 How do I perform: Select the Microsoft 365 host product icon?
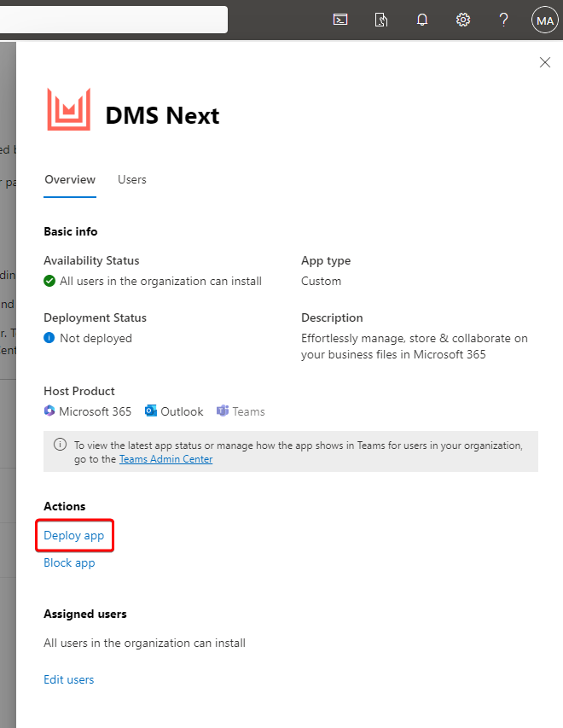tap(49, 411)
